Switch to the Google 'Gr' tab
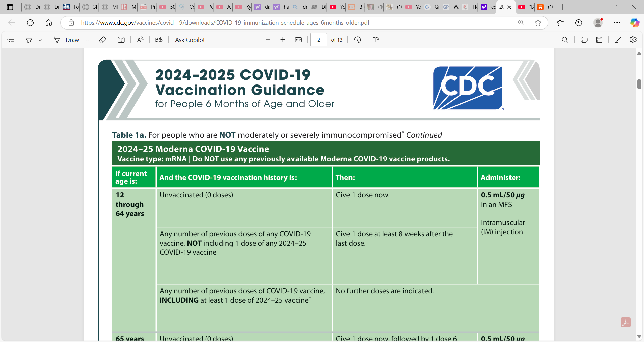This screenshot has width=644, height=342. pyautogui.click(x=432, y=7)
